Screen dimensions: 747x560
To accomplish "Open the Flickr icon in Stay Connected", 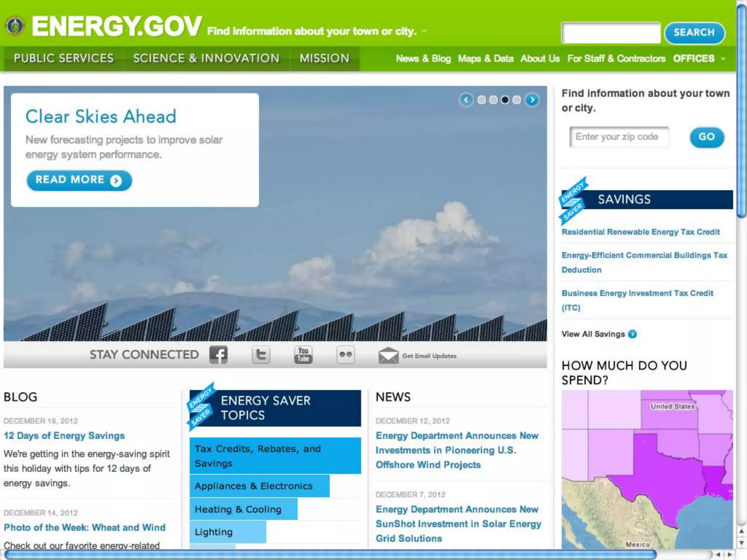I will [x=345, y=355].
